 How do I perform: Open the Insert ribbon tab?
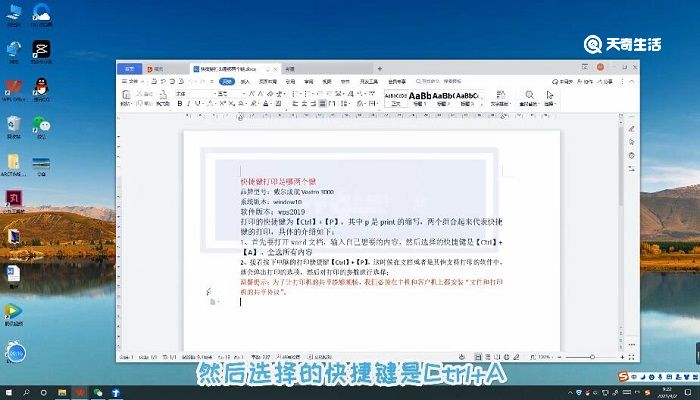(245, 81)
